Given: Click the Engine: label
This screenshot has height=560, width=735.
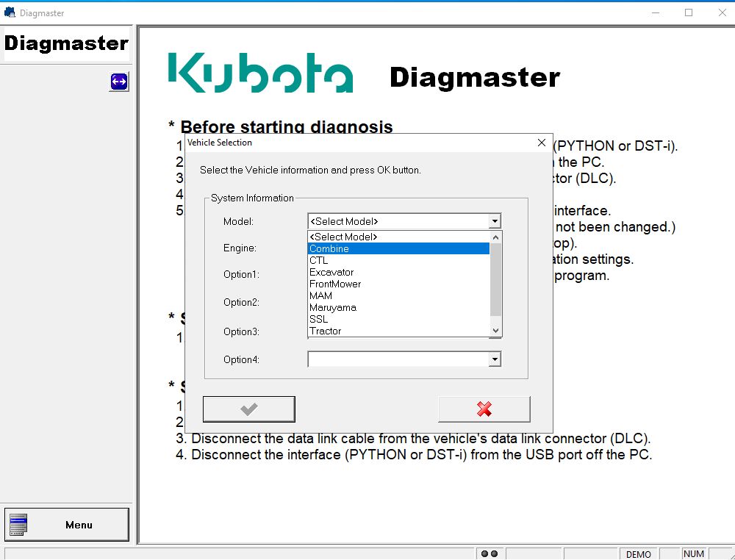Looking at the screenshot, I should pos(240,248).
